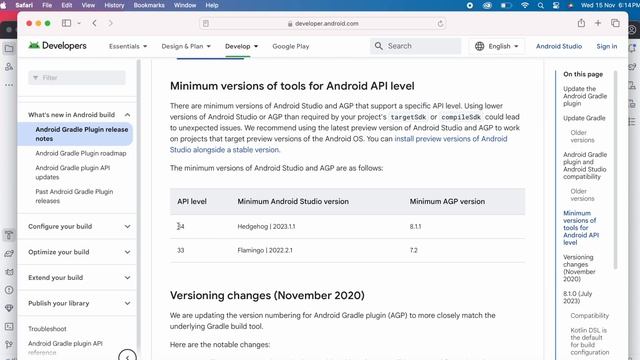This screenshot has height=360, width=640.
Task: Click the filter funnel icon
Action: (36, 78)
